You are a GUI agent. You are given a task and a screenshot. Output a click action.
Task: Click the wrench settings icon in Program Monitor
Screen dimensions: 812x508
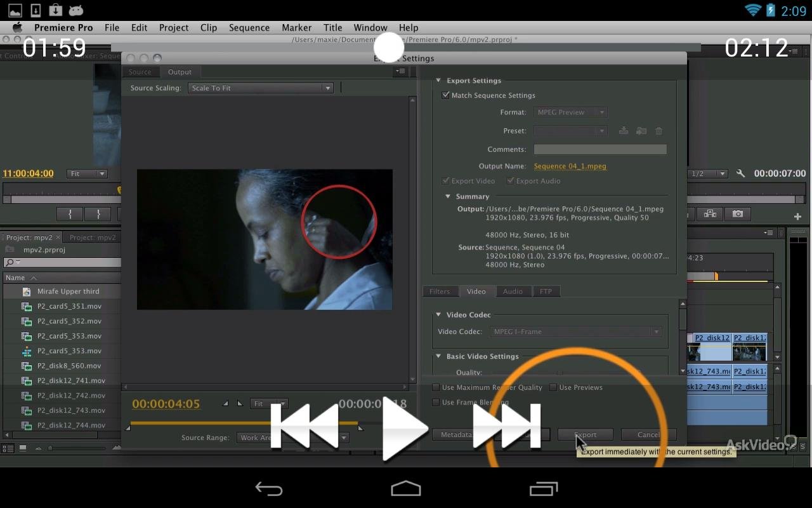tap(740, 173)
